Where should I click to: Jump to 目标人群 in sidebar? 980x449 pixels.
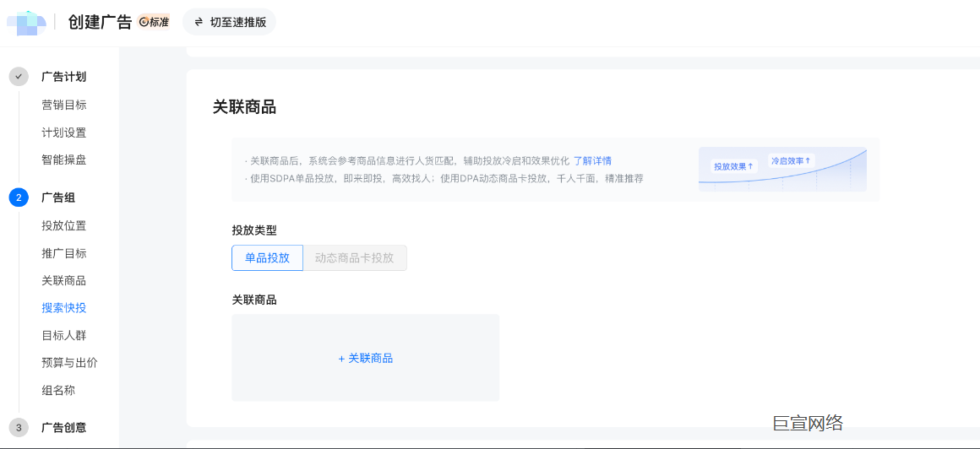coord(63,335)
